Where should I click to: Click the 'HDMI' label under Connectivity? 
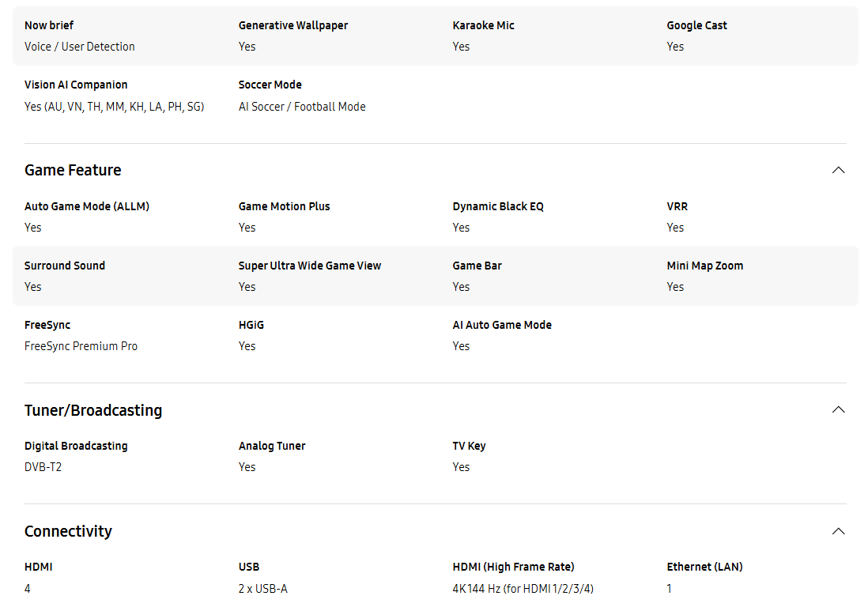tap(38, 567)
